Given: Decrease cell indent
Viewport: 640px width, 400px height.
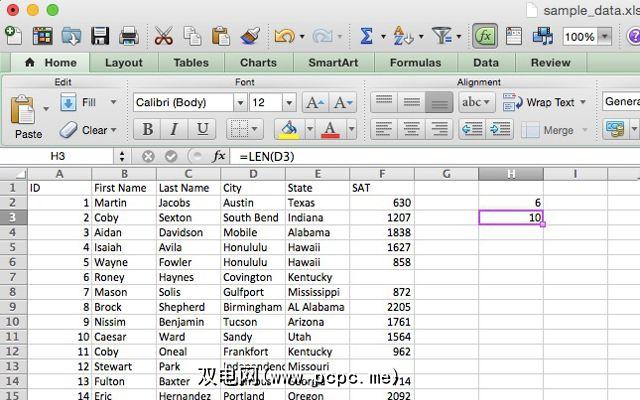Looking at the screenshot, I should click(x=473, y=129).
